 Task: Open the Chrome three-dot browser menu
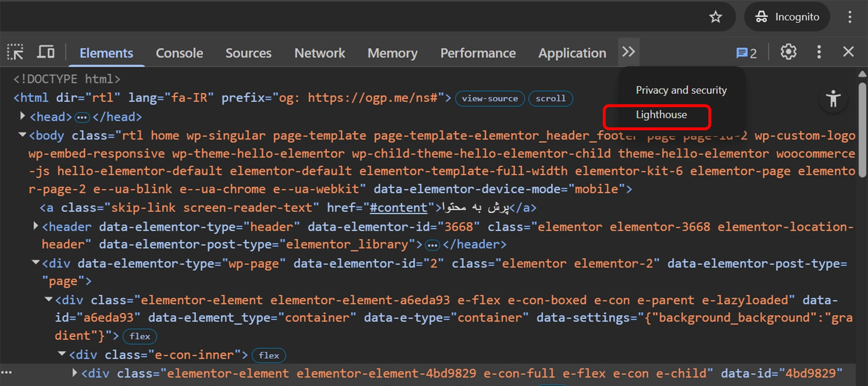[x=850, y=17]
